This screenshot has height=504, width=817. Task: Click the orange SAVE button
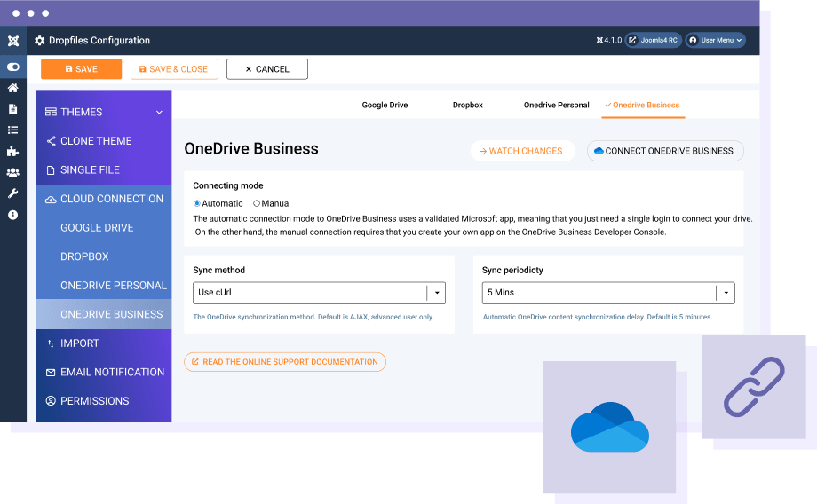82,68
